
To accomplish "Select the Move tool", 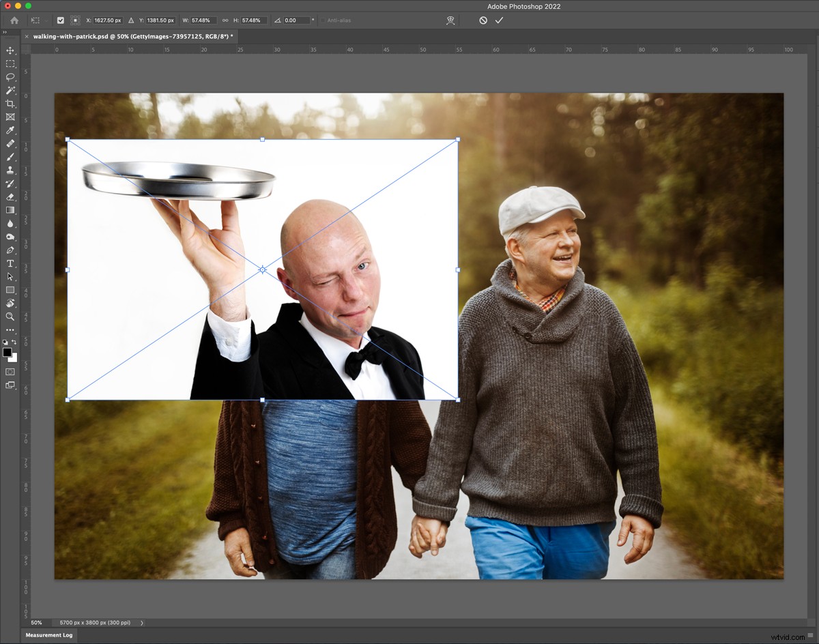I will 10,50.
